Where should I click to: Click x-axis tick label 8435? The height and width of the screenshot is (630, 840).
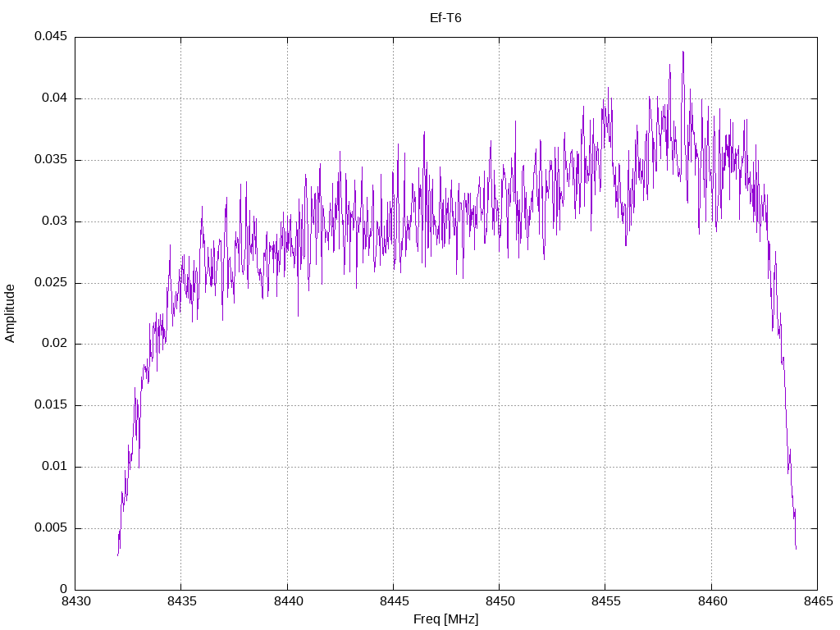(x=181, y=601)
